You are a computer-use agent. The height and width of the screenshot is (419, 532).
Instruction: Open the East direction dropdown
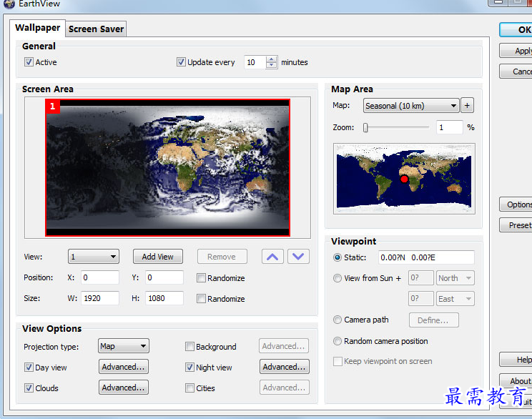click(455, 299)
